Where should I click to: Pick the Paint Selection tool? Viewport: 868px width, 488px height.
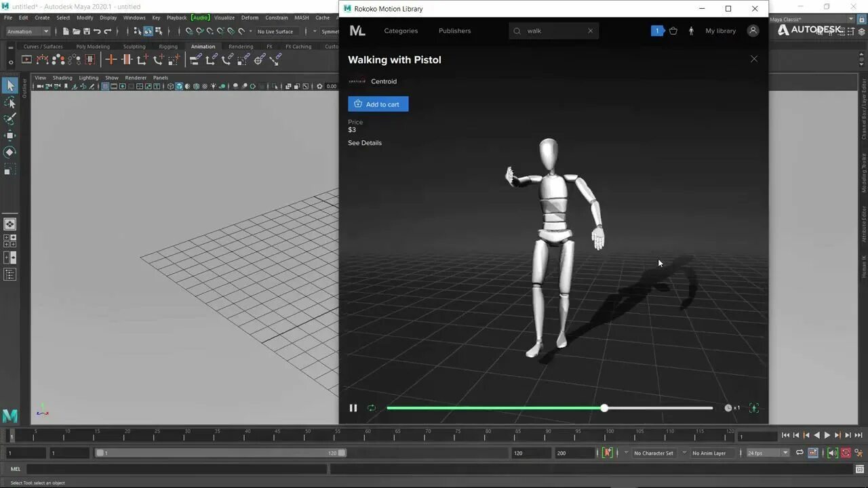click(10, 119)
